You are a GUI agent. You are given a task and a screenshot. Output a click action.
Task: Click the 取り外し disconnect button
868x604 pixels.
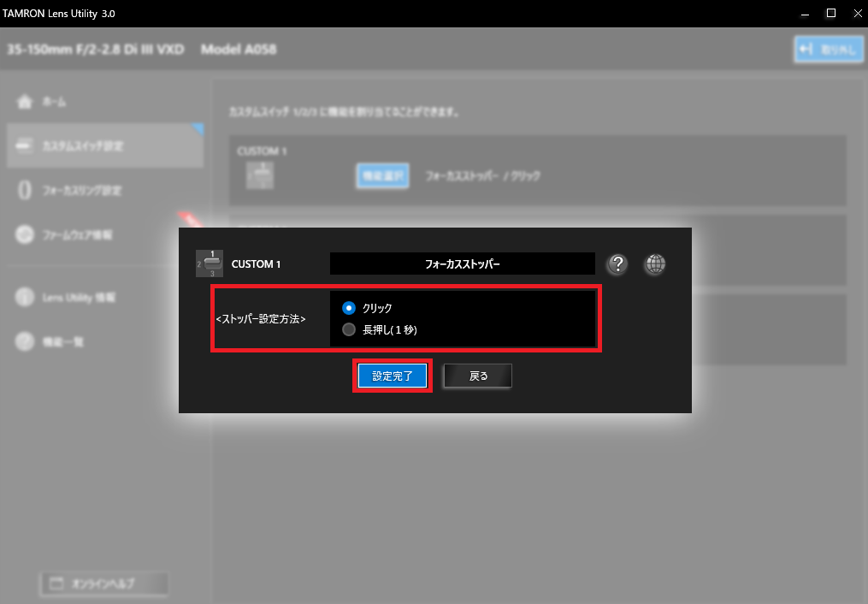[829, 50]
